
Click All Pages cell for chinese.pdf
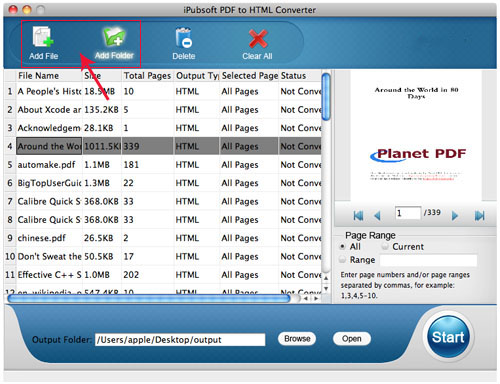tap(249, 238)
